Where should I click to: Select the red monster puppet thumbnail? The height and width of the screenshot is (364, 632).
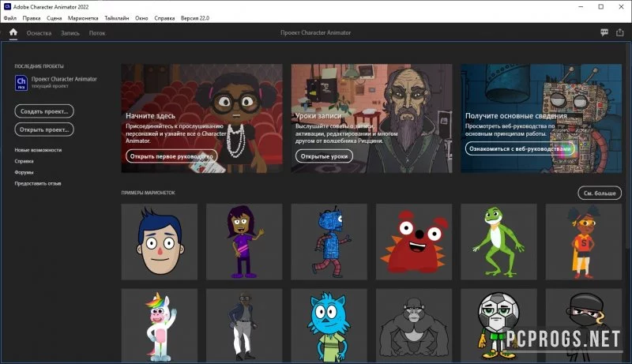pos(414,242)
